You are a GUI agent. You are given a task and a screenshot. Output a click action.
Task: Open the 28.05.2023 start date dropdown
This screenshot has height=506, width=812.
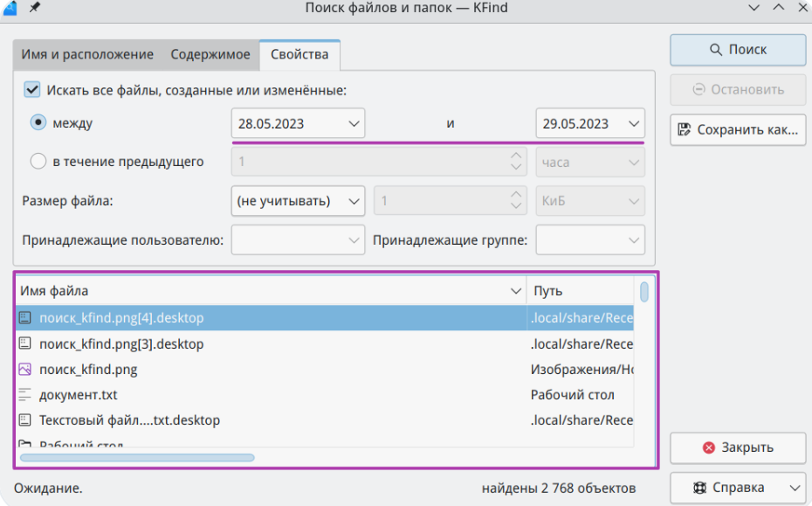point(298,123)
